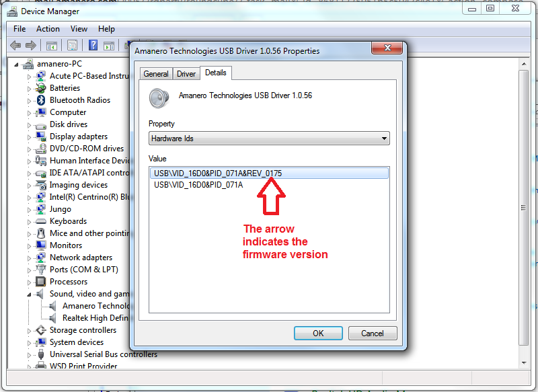Expand the System devices node
Screen dimensions: 538x392
(x=29, y=343)
